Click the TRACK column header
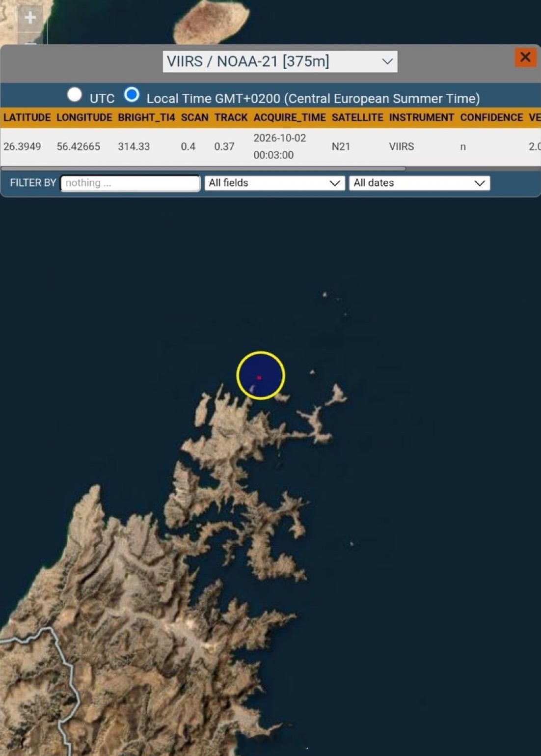The width and height of the screenshot is (541, 756). coord(231,117)
